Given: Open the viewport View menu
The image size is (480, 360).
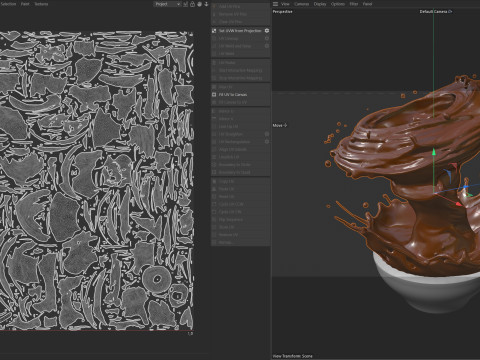Looking at the screenshot, I should (x=285, y=4).
